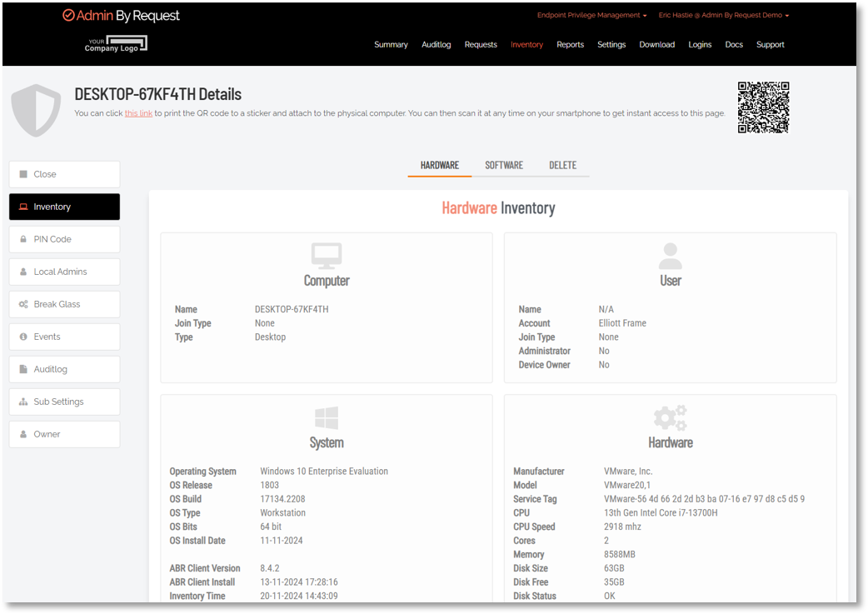The width and height of the screenshot is (868, 614).
Task: Open the Break Glass sidebar button
Action: (x=64, y=305)
